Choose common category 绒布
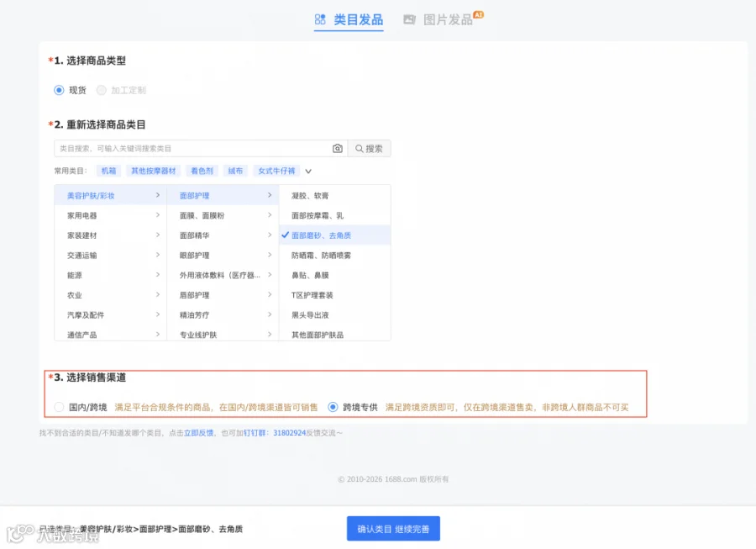This screenshot has width=756, height=549. (235, 171)
